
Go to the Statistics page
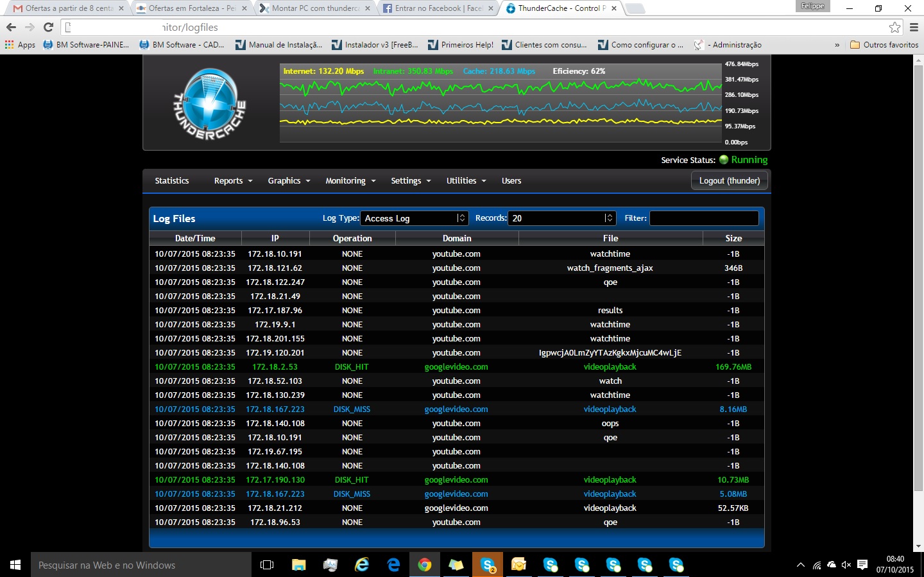172,181
